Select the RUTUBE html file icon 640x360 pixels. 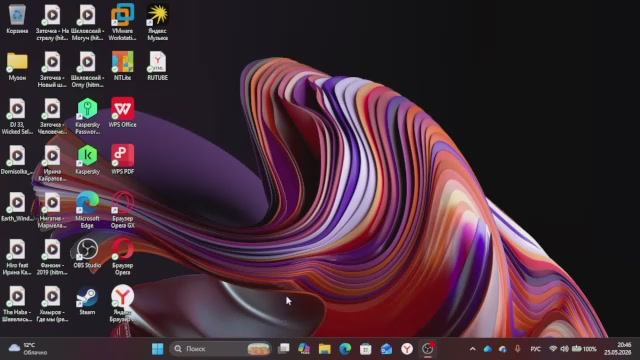[x=158, y=66]
